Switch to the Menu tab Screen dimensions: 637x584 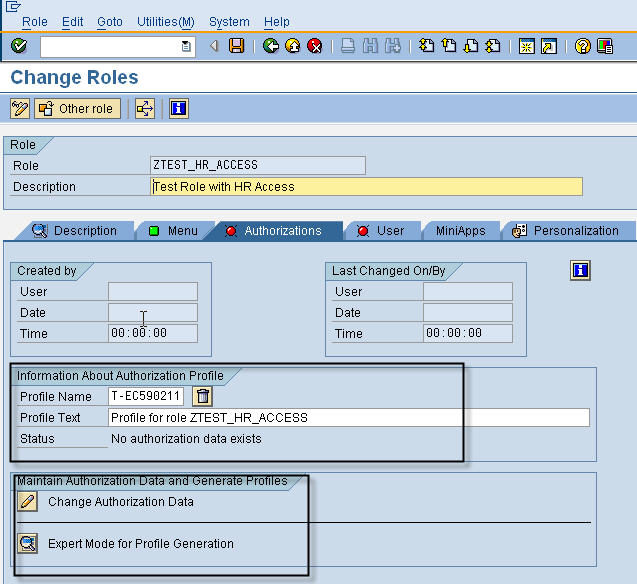[x=174, y=231]
